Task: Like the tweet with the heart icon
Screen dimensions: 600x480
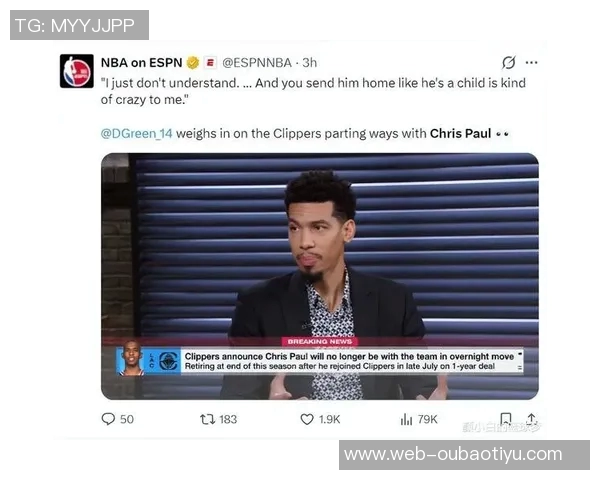Action: pos(307,420)
